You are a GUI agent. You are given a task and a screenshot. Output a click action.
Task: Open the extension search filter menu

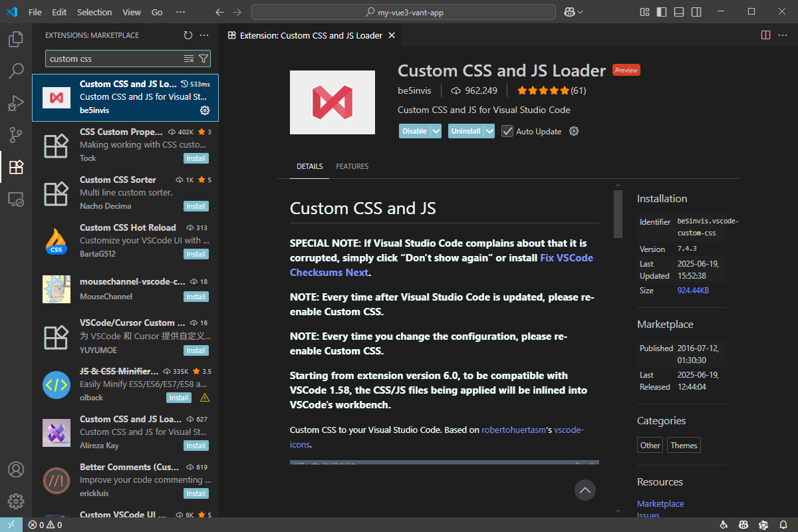tap(203, 59)
